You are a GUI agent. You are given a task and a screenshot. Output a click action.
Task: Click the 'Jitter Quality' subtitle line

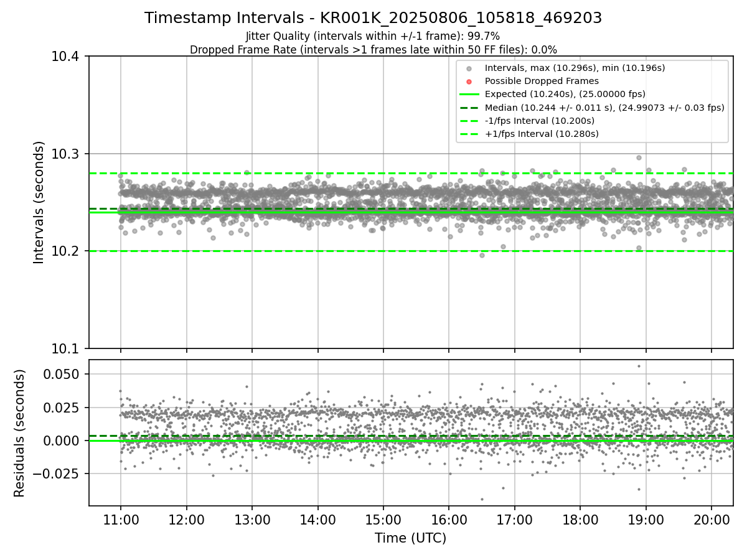pos(373,36)
